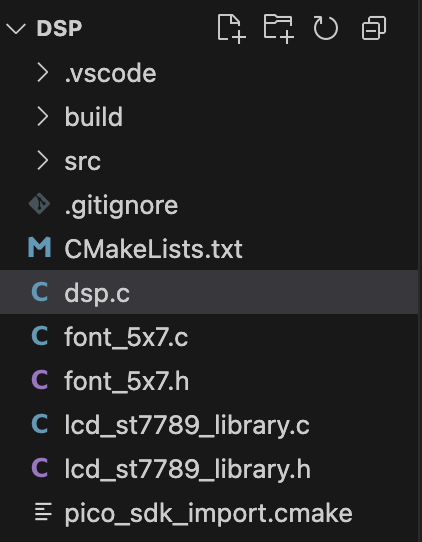
Task: Click the C icon next to dsp.c
Action: [x=40, y=292]
